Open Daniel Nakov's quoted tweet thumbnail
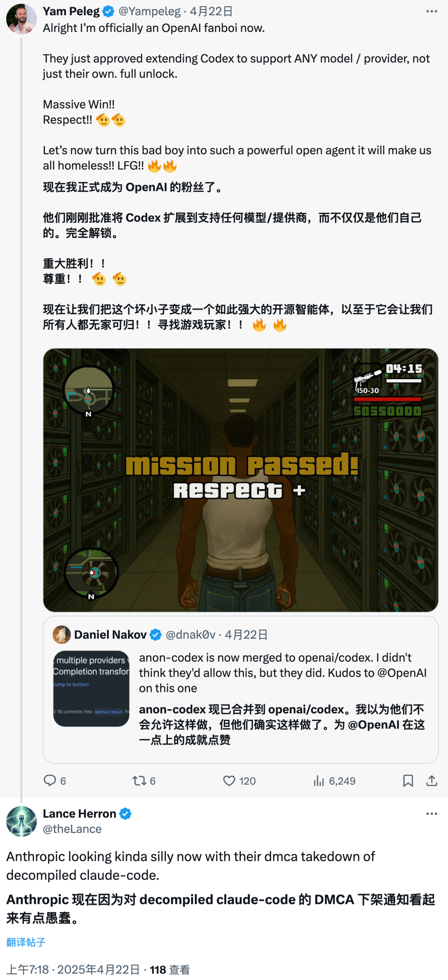The height and width of the screenshot is (980, 448). point(91,688)
